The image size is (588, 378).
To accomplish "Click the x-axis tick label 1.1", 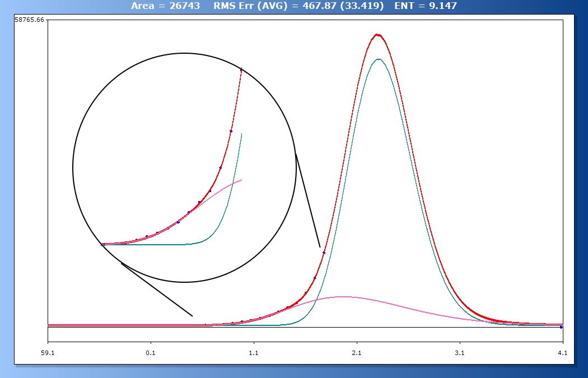I will (254, 353).
